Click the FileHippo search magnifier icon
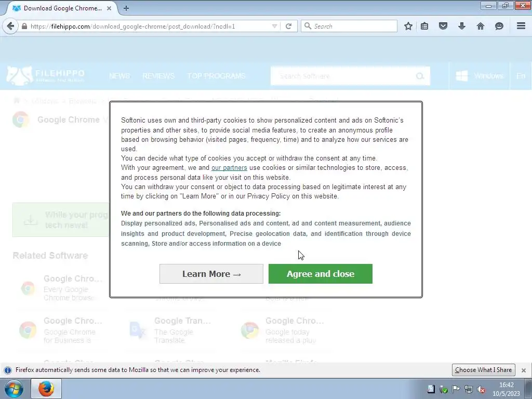The height and width of the screenshot is (399, 532). pos(420,76)
